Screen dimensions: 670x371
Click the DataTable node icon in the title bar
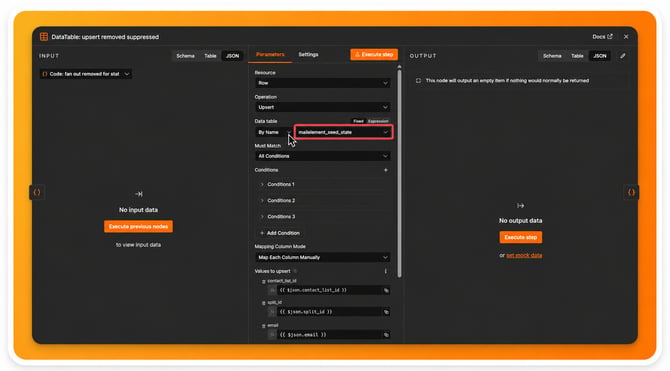tap(44, 37)
